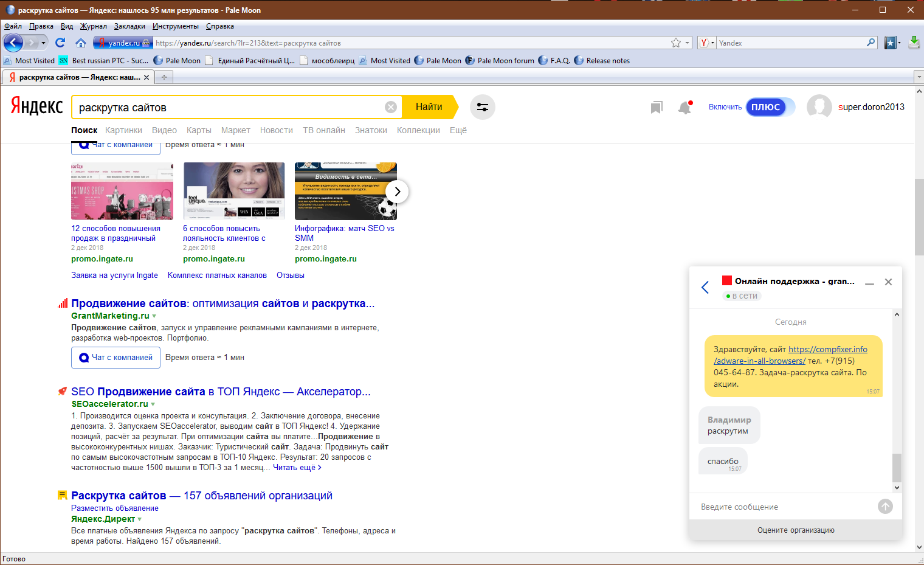Click the browser Back arrow button
The width and height of the screenshot is (924, 565).
coord(13,43)
